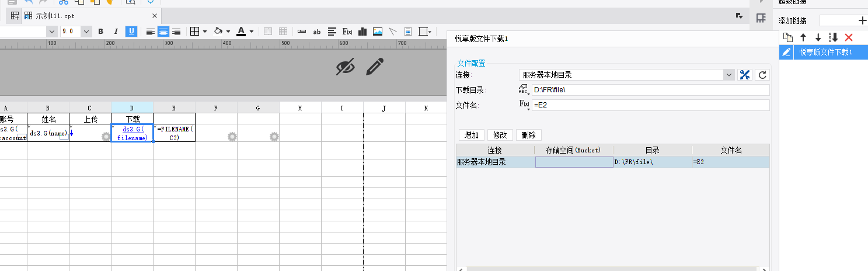
Task: Toggle italic formatting
Action: pos(116,32)
